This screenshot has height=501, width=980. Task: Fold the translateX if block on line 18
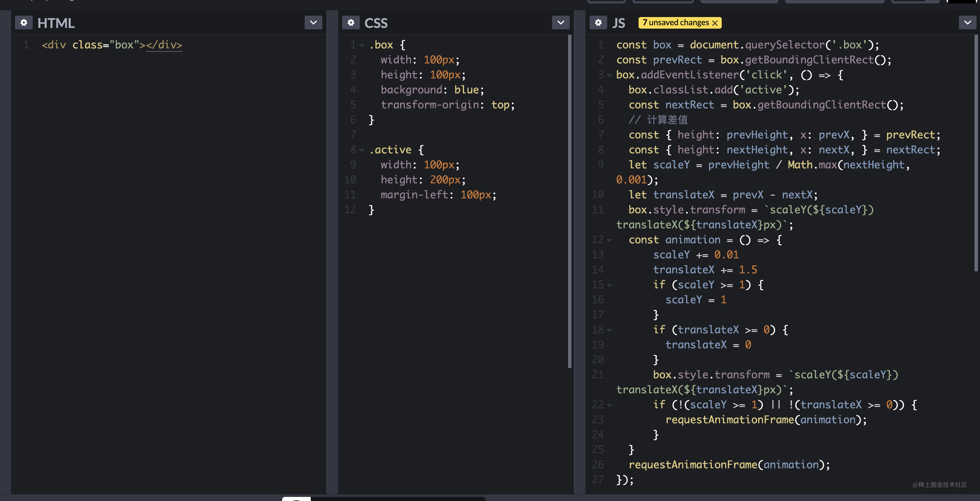pyautogui.click(x=609, y=330)
